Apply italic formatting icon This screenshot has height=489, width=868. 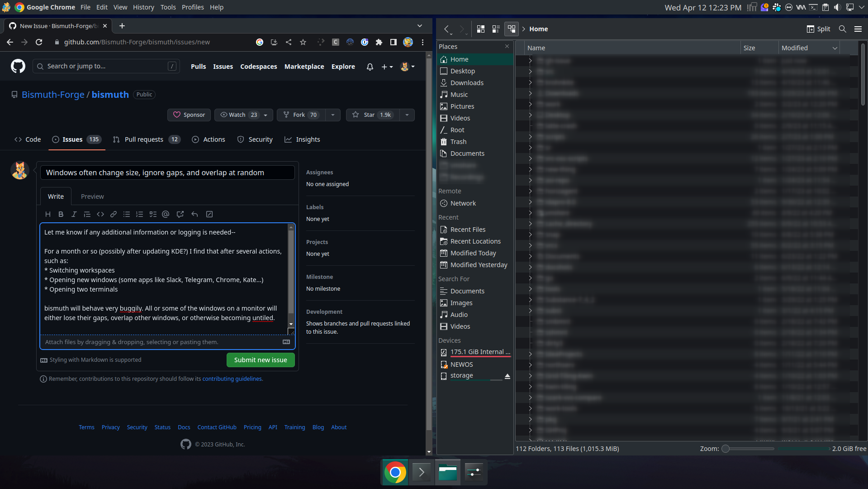74,214
